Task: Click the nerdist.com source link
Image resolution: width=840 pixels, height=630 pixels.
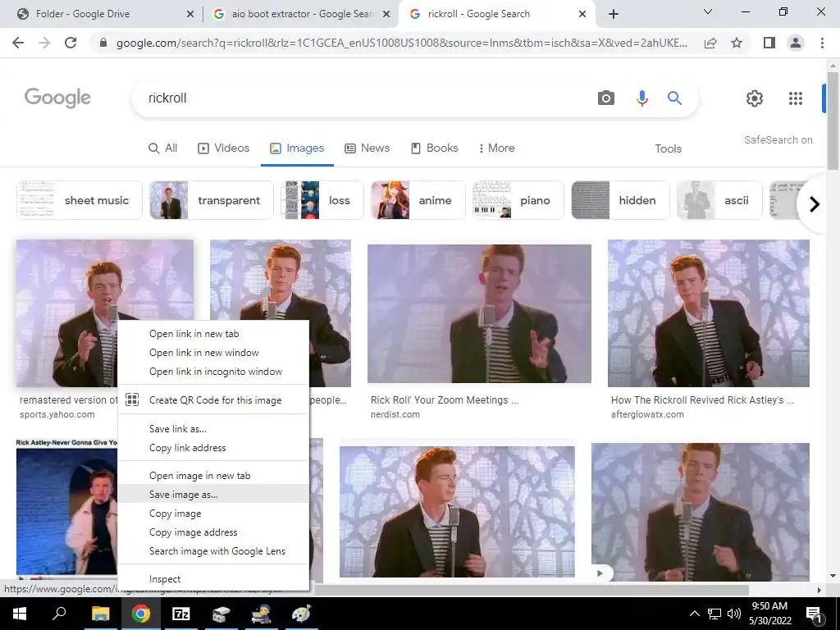Action: coord(395,414)
